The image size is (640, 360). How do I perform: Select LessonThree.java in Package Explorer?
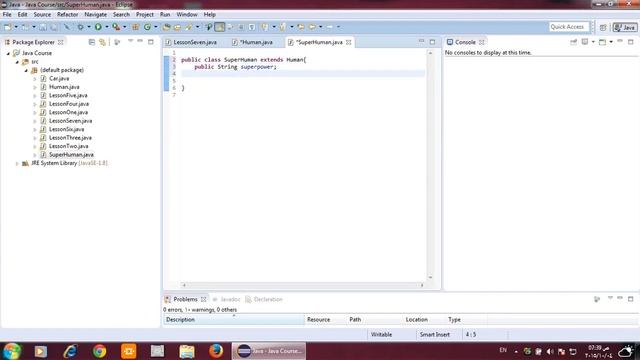pyautogui.click(x=70, y=138)
